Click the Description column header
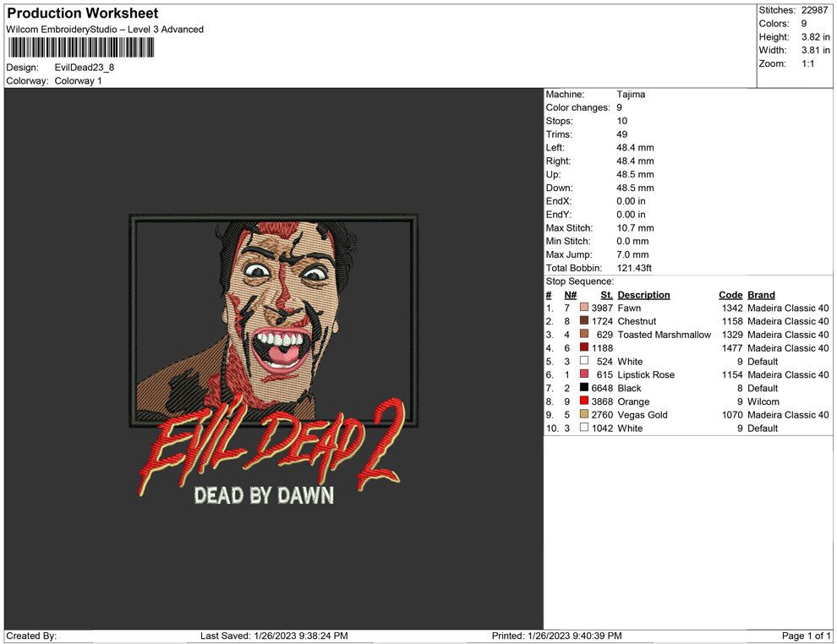Viewport: 837px width, 644px height. point(643,294)
